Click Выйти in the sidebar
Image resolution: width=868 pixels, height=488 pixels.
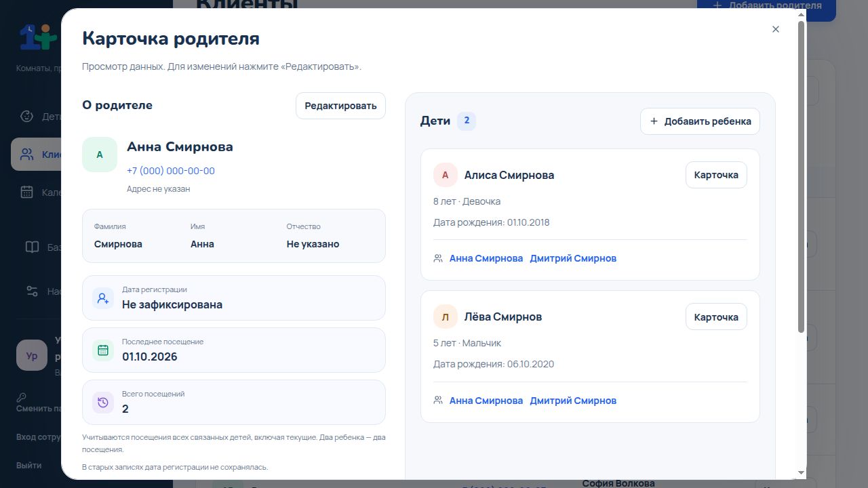click(x=29, y=466)
